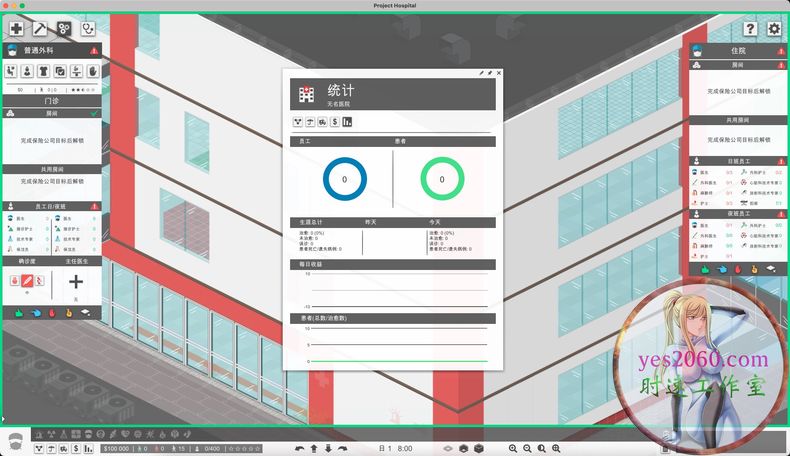
Task: Click the pencil edit icon on statistics window
Action: click(481, 73)
